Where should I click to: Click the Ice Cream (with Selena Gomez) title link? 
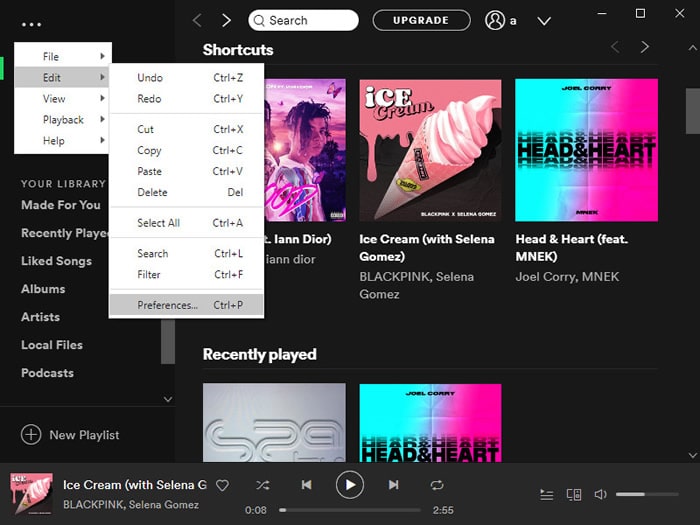point(427,248)
